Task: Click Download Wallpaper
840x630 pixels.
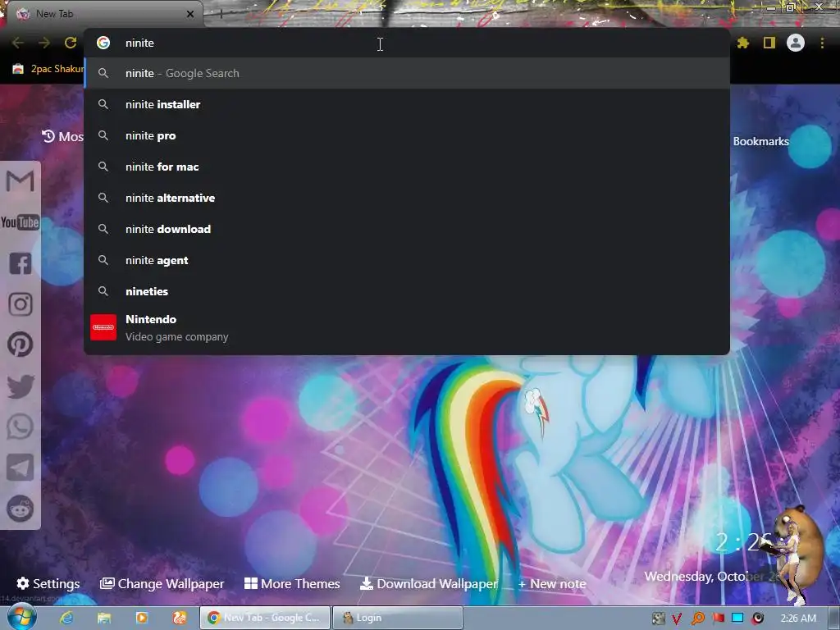Action: click(x=429, y=583)
